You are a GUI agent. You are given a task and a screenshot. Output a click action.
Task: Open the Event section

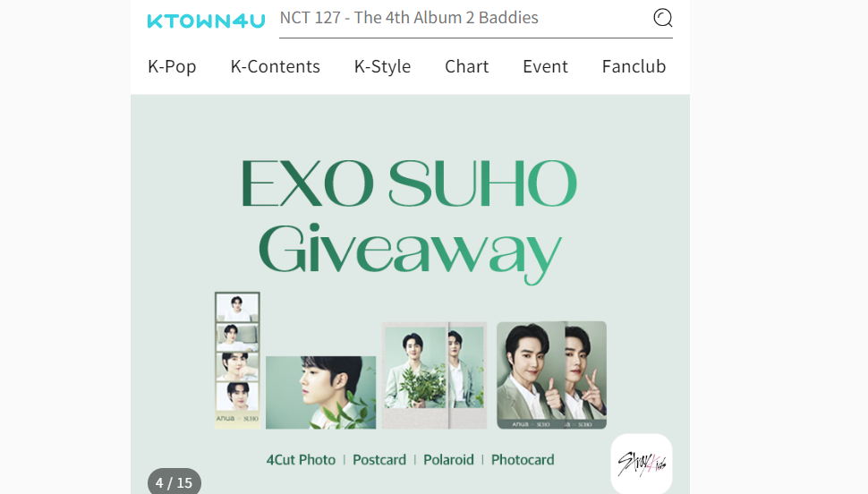(545, 66)
